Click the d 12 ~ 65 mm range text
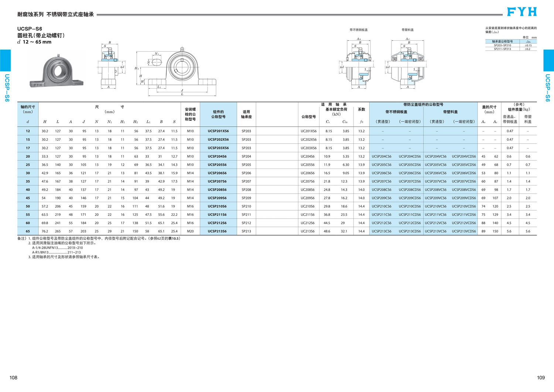 34,42
